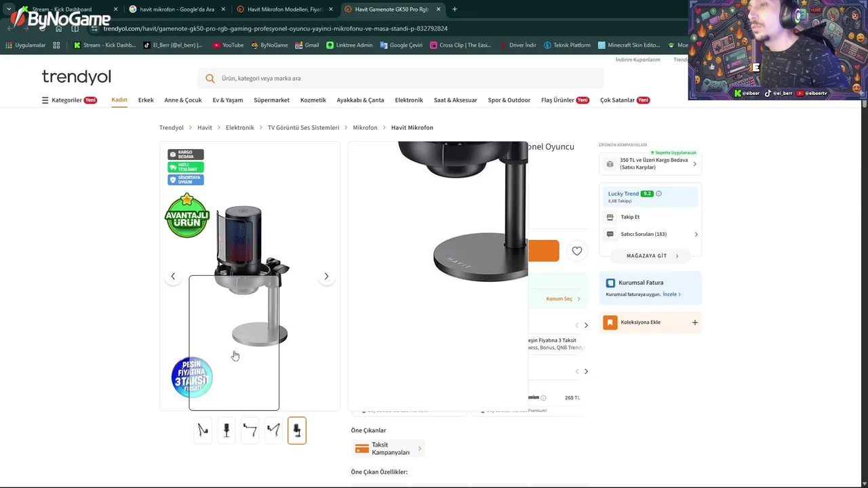
Task: Select the Ev & Yaşam category tab
Action: pyautogui.click(x=228, y=100)
